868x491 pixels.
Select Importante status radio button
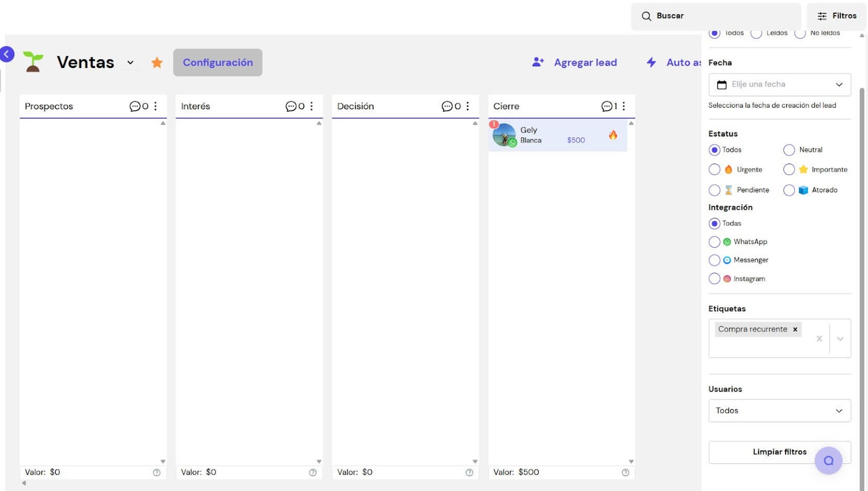(x=789, y=170)
